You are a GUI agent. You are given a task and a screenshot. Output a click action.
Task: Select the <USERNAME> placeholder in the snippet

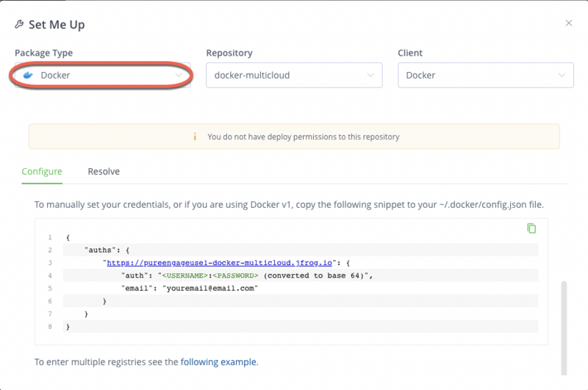point(185,275)
